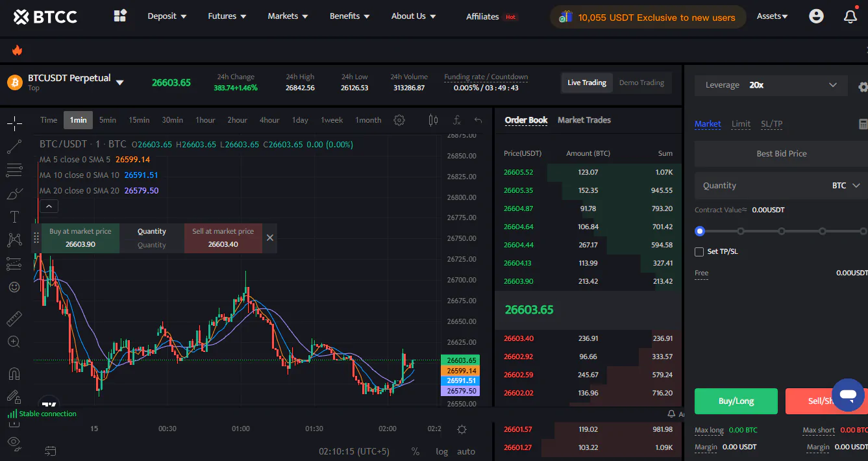Click the Best Bid Price field

[781, 154]
